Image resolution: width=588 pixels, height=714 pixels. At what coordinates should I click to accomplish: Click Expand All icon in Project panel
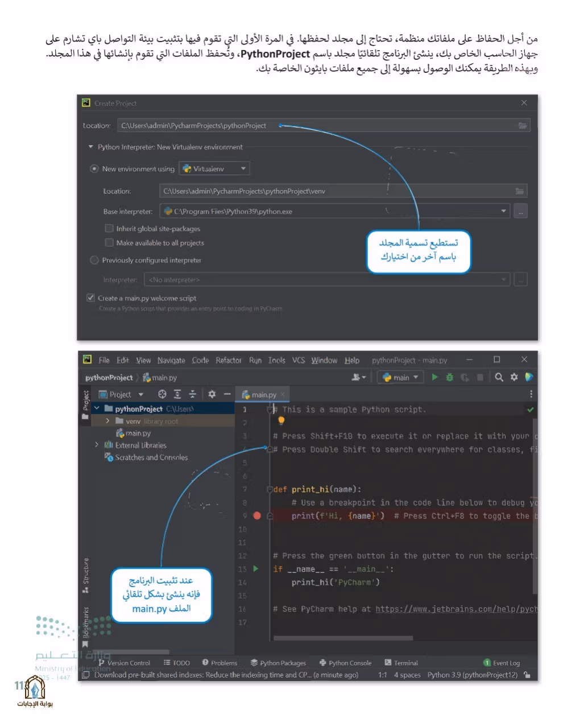pyautogui.click(x=177, y=394)
